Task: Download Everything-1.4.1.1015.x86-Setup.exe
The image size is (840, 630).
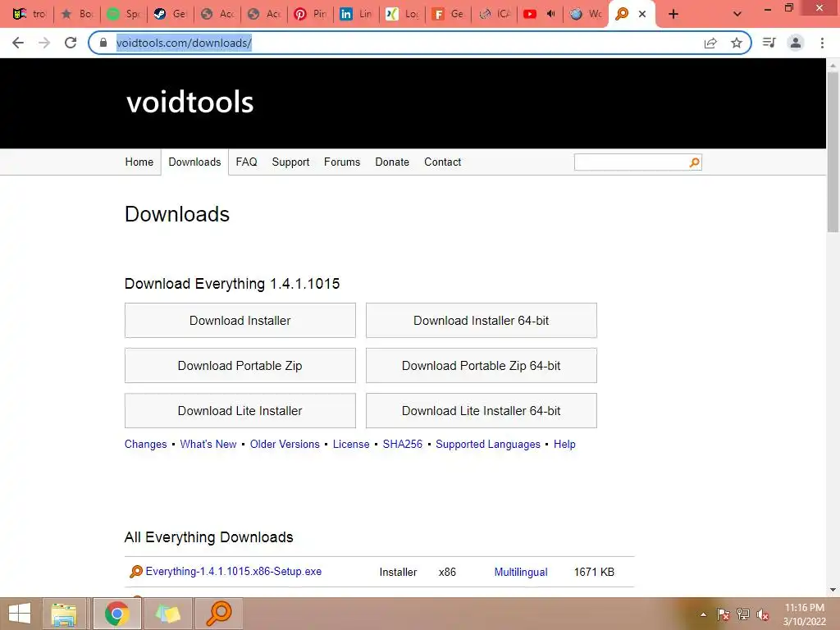Action: click(234, 572)
